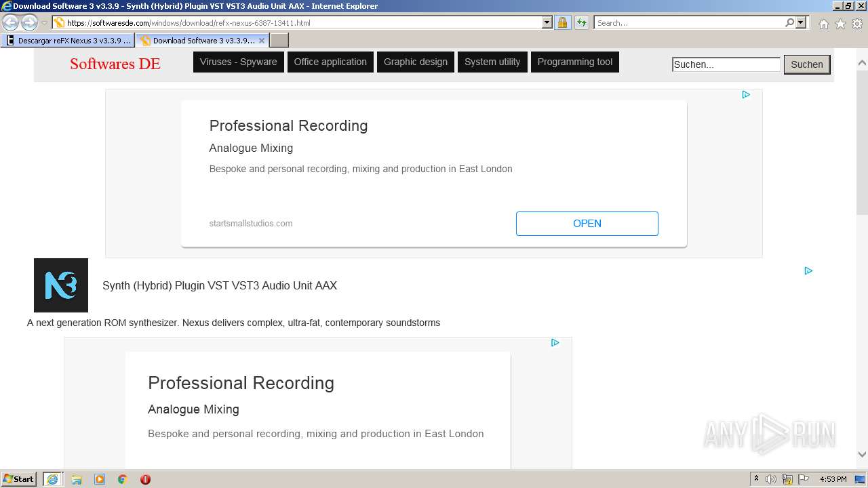This screenshot has width=868, height=488.
Task: Click the scrollbar down arrow
Action: coord(862,455)
